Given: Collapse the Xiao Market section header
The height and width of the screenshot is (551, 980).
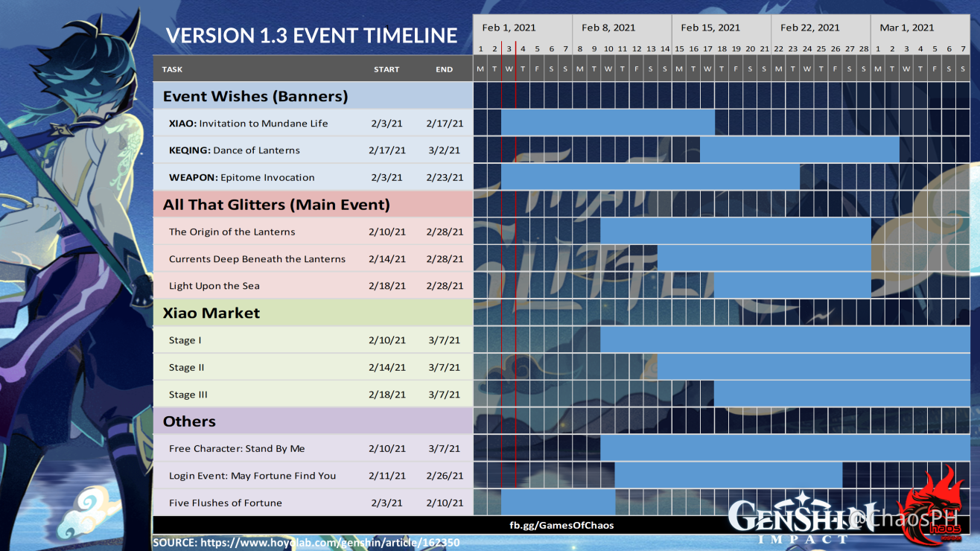Looking at the screenshot, I should coord(211,313).
